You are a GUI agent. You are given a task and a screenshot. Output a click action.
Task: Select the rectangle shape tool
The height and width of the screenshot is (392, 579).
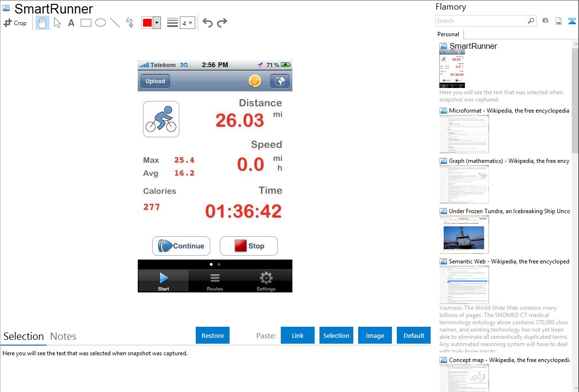click(x=86, y=23)
